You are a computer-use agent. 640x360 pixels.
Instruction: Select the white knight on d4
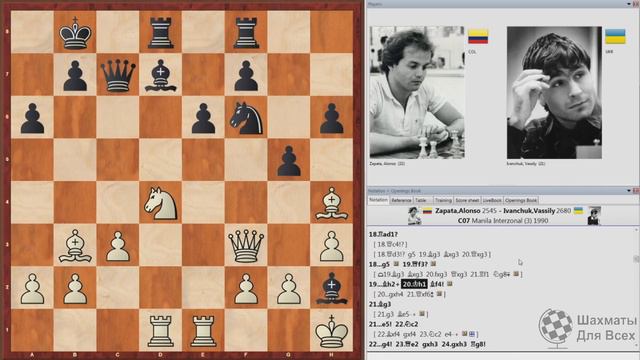point(160,203)
